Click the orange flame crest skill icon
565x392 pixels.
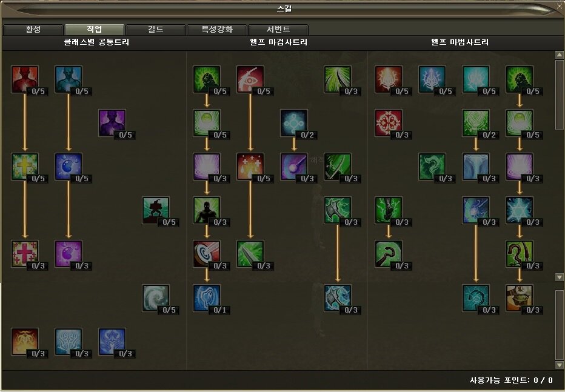(24, 342)
